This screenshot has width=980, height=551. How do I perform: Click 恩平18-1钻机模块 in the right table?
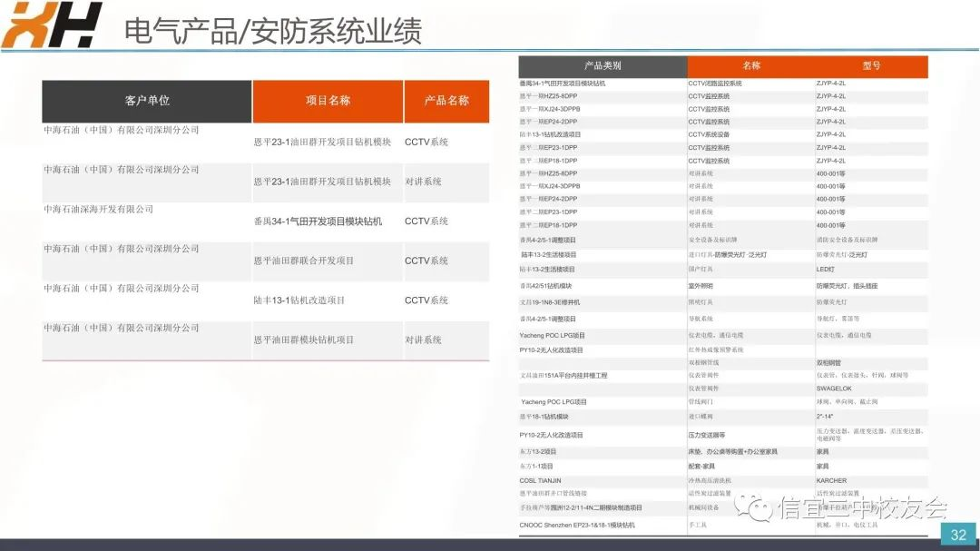[x=544, y=418]
